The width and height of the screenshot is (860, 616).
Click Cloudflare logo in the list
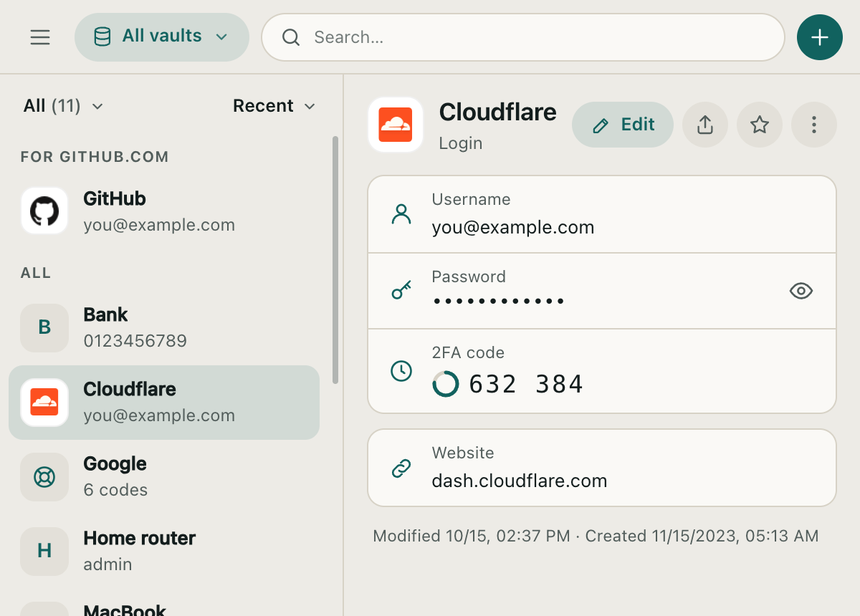click(x=44, y=403)
